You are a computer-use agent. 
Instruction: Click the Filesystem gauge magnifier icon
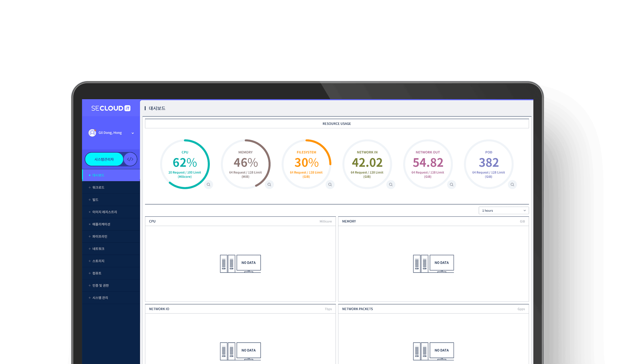[330, 185]
